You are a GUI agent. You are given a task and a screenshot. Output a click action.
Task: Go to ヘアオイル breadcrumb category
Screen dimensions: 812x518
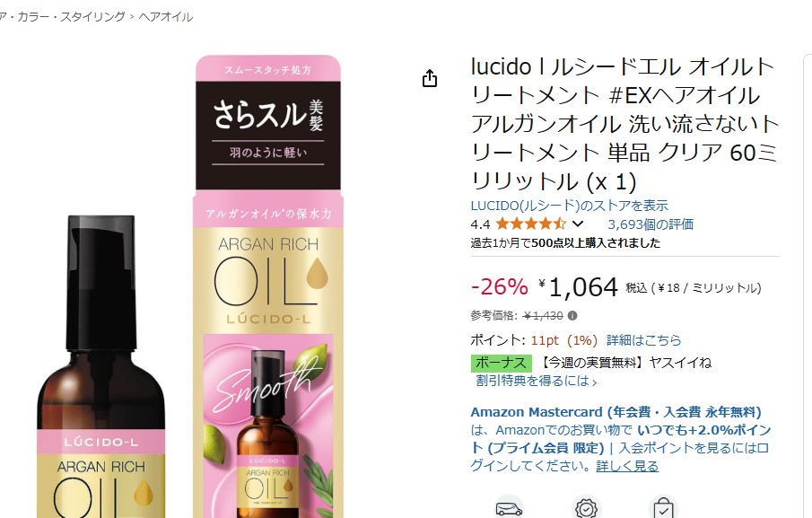(166, 17)
